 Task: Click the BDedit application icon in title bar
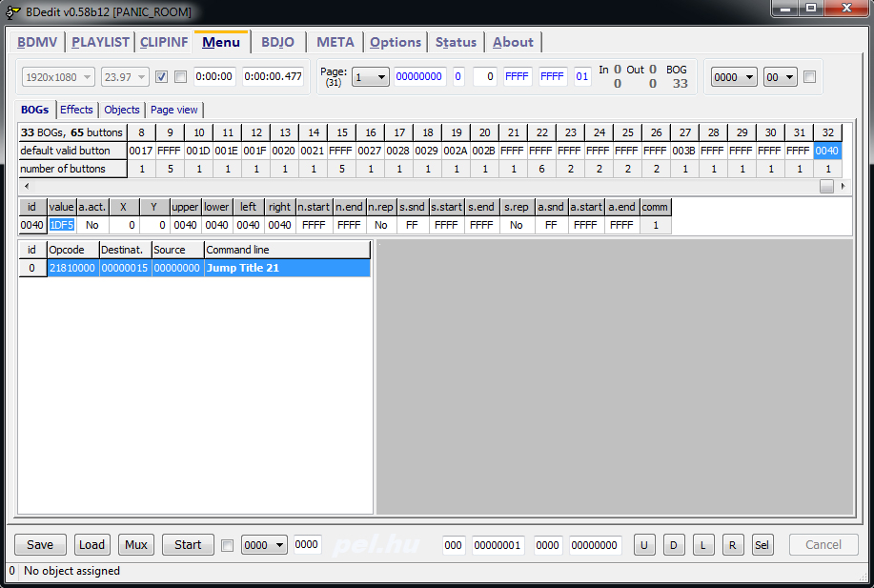13,11
